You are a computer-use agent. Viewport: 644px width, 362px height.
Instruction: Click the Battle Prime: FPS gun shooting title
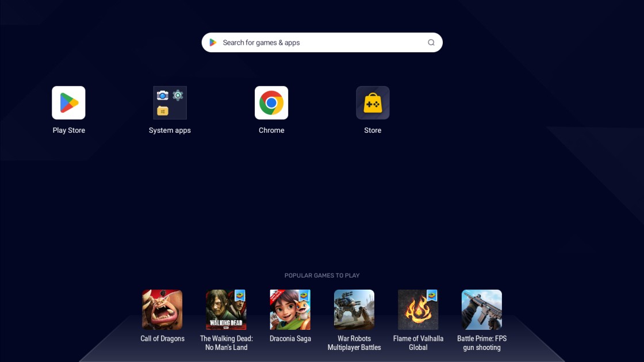pos(482,342)
